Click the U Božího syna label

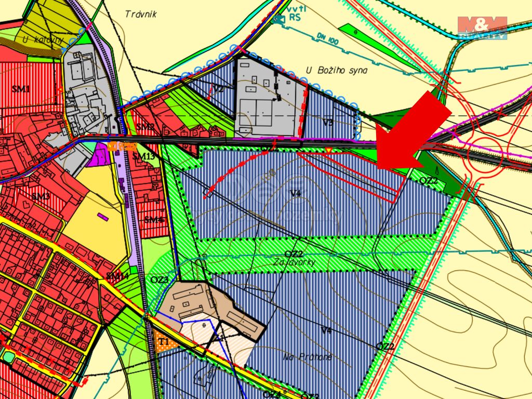336,70
